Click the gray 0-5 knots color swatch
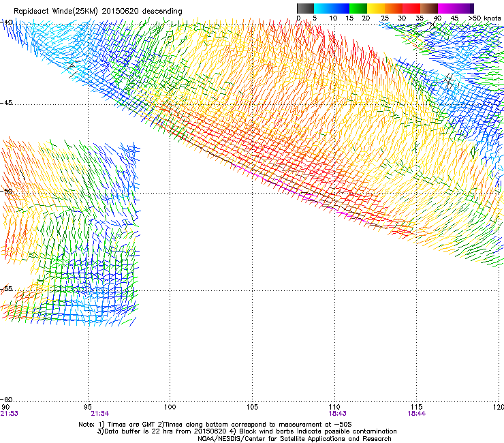The width and height of the screenshot is (504, 443). pyautogui.click(x=305, y=8)
